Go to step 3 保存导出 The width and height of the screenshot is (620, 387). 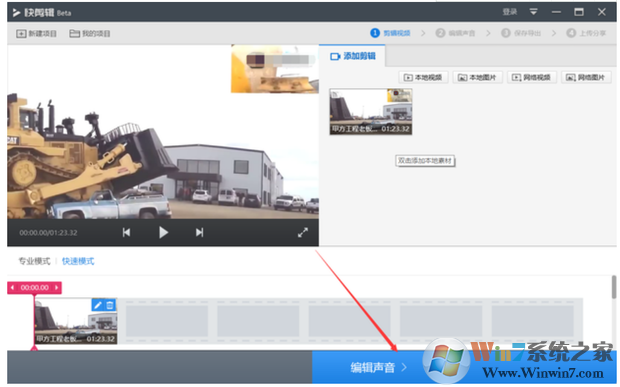point(521,33)
